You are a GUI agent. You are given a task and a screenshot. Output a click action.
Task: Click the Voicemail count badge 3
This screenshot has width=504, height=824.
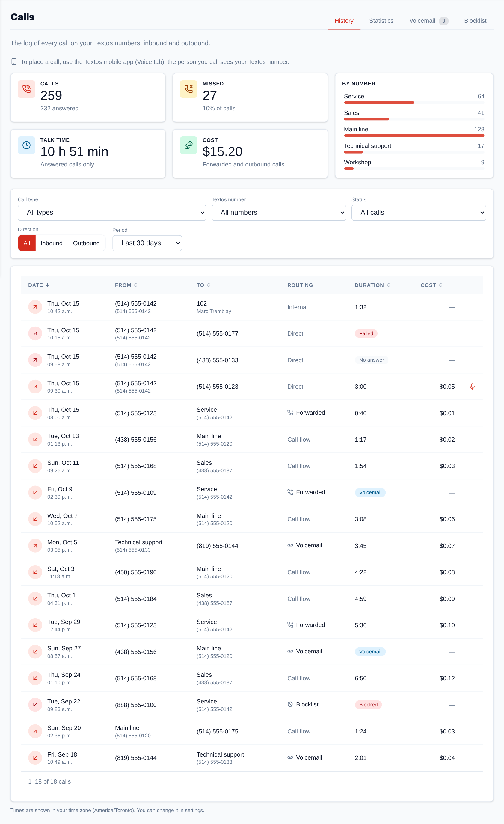(443, 21)
